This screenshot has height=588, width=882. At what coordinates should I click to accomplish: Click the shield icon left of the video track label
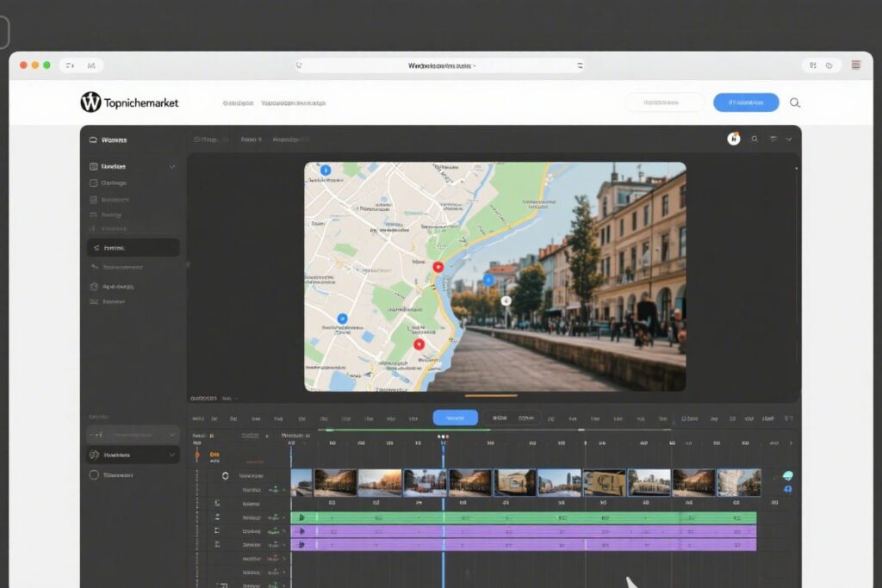coord(225,475)
